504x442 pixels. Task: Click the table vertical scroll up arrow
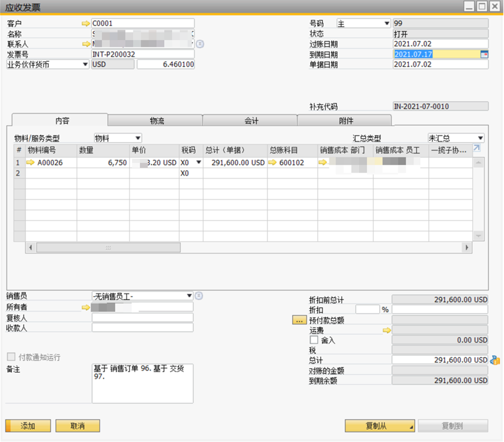(x=479, y=163)
